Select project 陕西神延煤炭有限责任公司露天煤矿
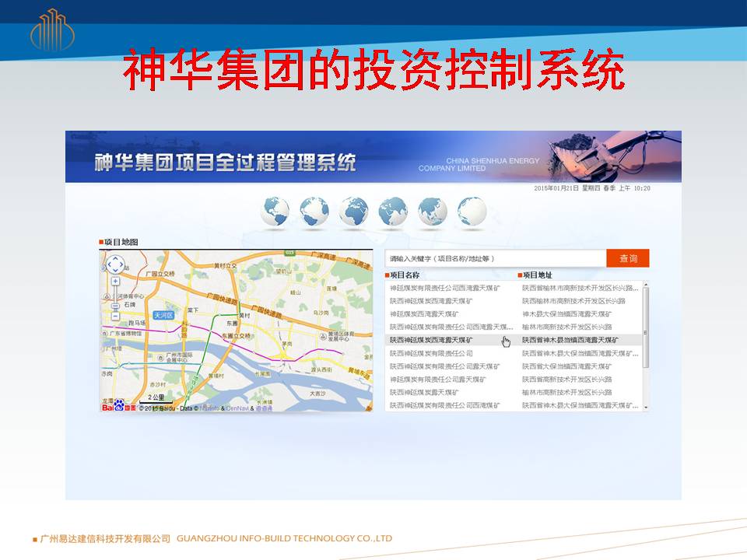 445,366
